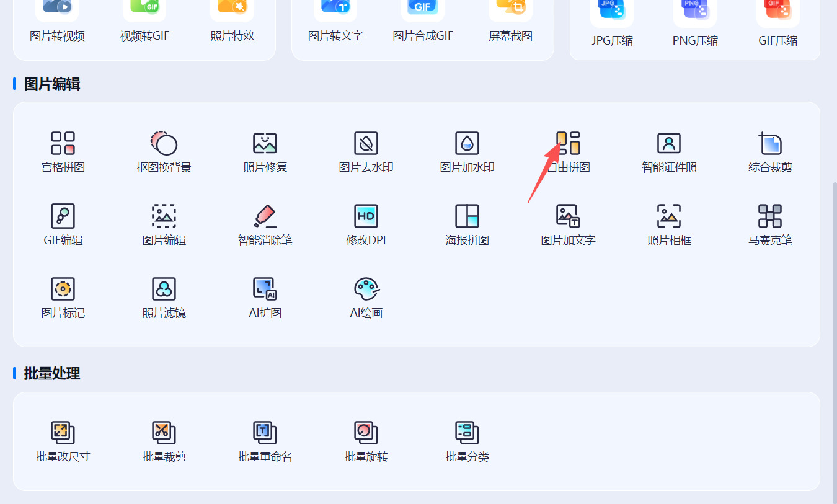The image size is (837, 504).
Task: Open the 批量重命名 batch rename tool
Action: click(x=265, y=441)
